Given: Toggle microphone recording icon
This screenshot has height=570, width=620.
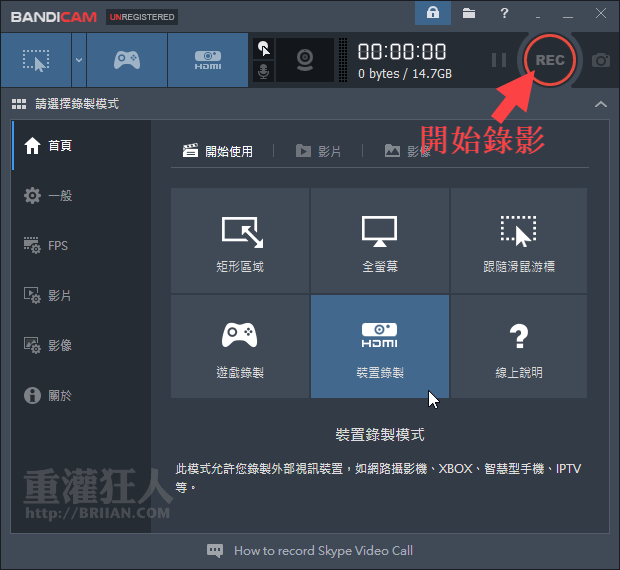Looking at the screenshot, I should tap(264, 72).
